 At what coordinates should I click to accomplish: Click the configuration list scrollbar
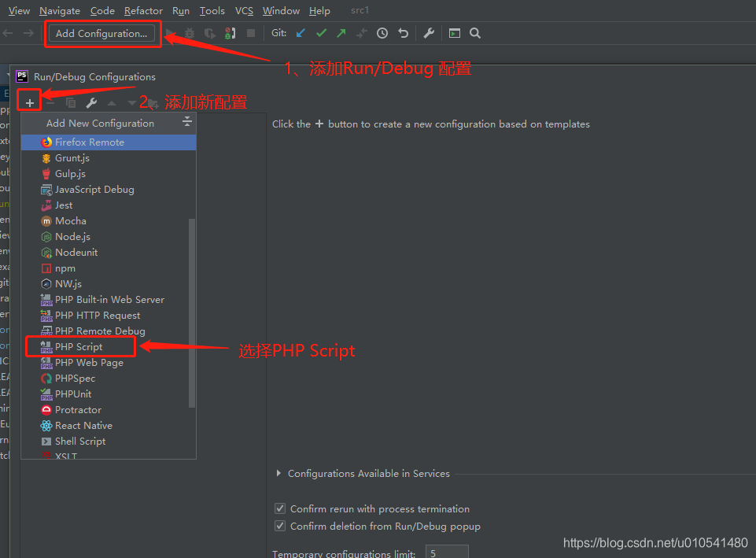pos(192,313)
